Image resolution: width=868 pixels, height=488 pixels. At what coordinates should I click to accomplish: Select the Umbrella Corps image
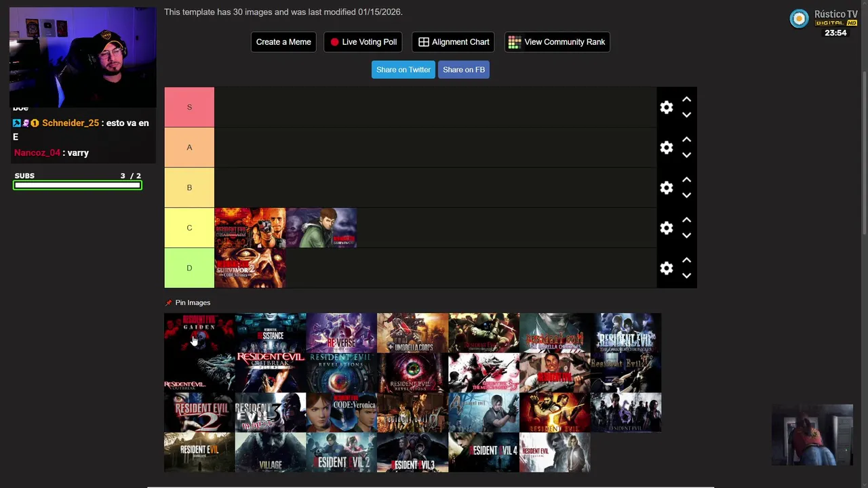click(x=412, y=333)
